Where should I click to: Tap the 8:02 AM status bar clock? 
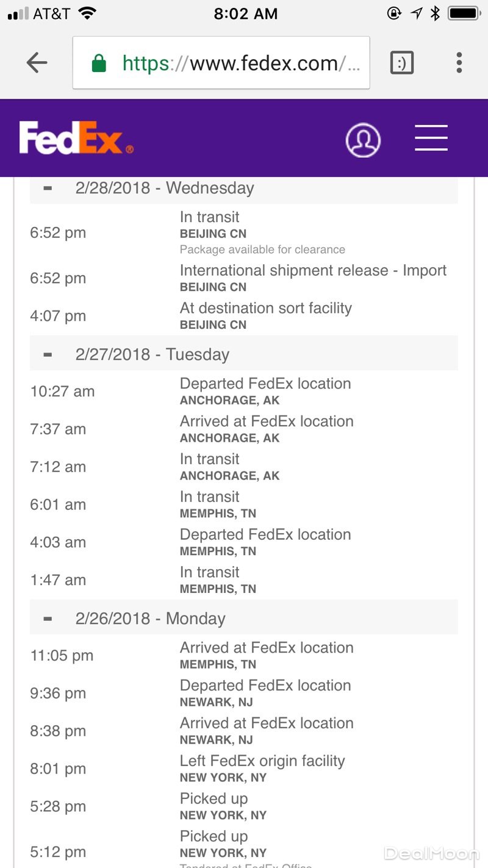pyautogui.click(x=245, y=13)
